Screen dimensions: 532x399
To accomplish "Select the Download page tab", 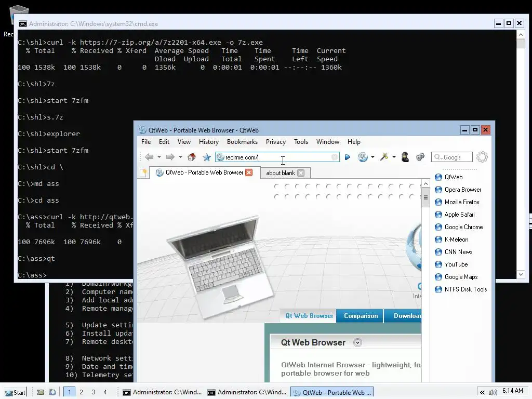I will click(x=403, y=316).
